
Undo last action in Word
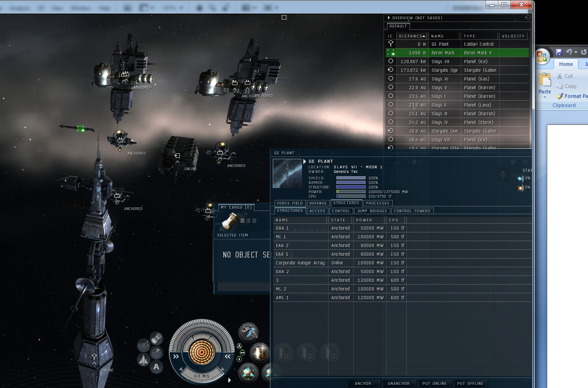pyautogui.click(x=569, y=52)
